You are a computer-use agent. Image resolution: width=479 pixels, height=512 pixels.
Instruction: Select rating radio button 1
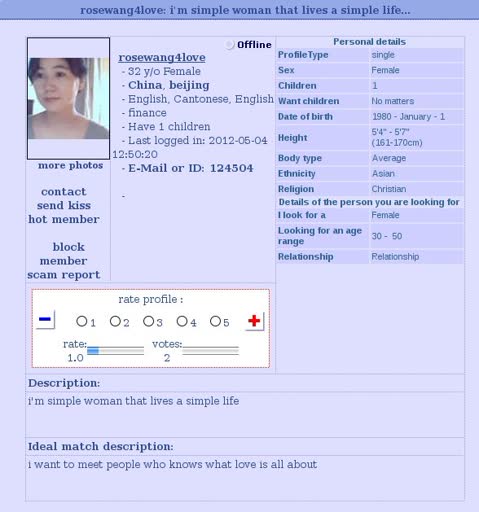[81, 321]
